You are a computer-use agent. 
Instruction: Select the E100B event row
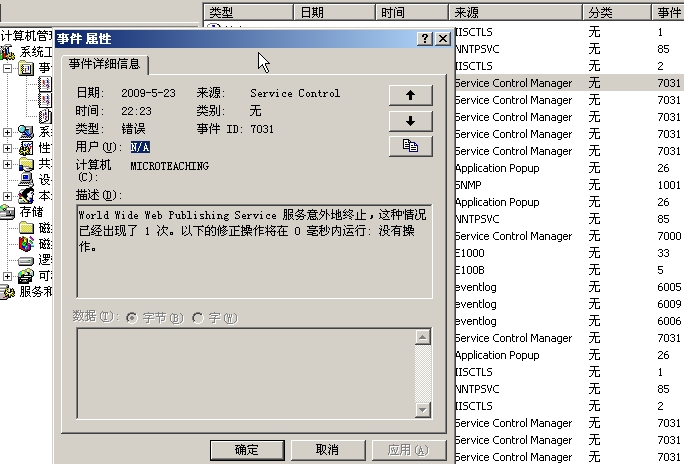point(569,270)
